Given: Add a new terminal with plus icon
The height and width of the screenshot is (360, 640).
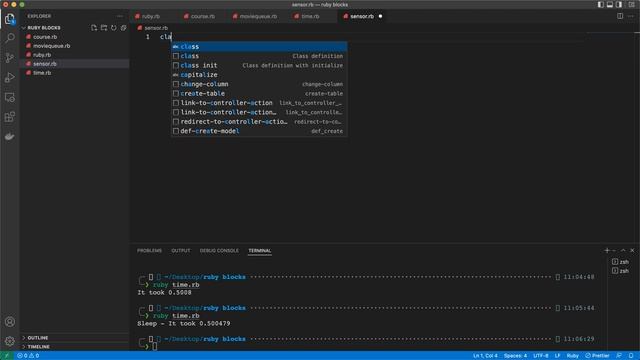Looking at the screenshot, I should [x=607, y=250].
